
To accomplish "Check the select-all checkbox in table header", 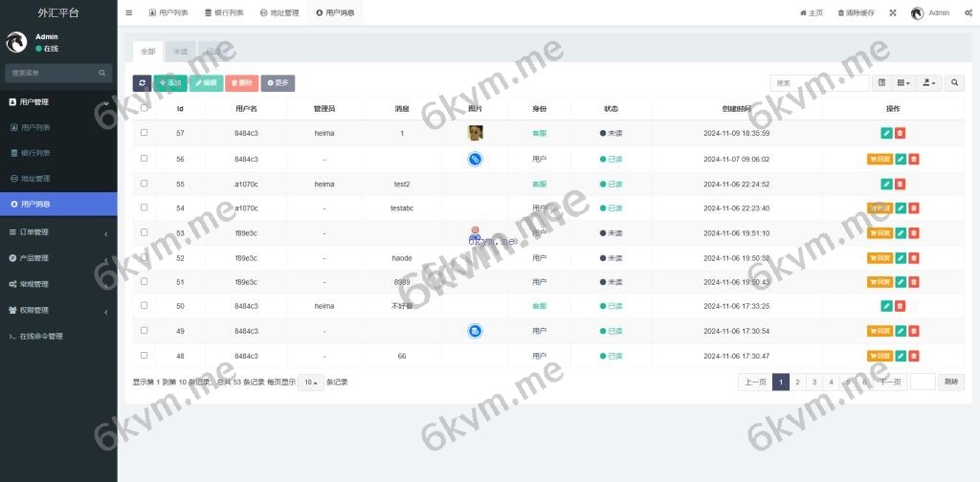I will pos(145,108).
